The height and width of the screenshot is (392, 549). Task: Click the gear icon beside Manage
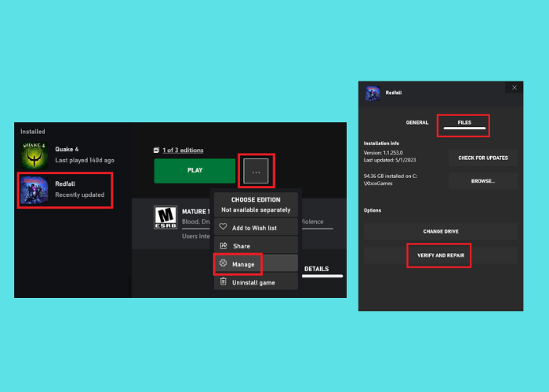pyautogui.click(x=223, y=263)
